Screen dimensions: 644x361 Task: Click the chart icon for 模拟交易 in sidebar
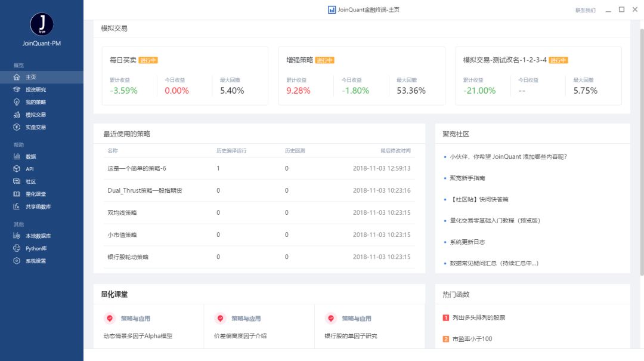coord(17,115)
